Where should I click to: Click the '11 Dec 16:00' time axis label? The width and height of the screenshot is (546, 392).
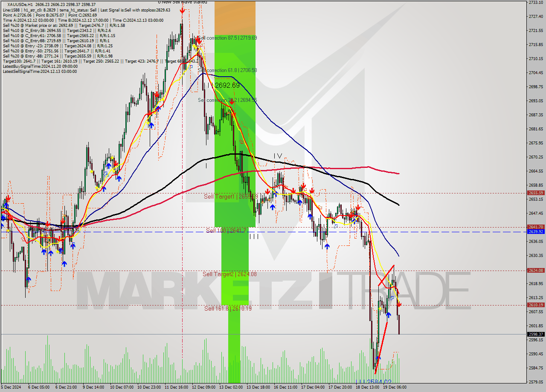coord(176,387)
